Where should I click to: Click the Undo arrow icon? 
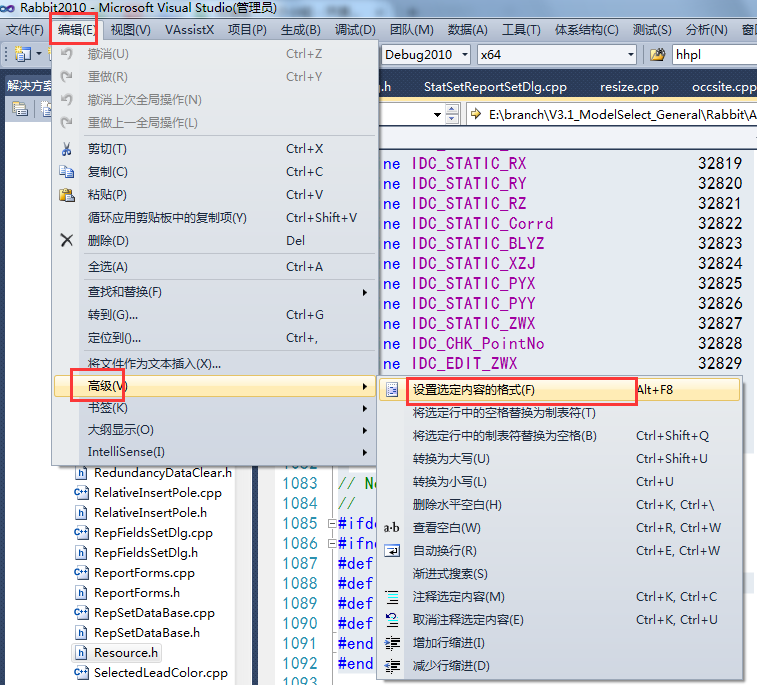click(x=67, y=54)
